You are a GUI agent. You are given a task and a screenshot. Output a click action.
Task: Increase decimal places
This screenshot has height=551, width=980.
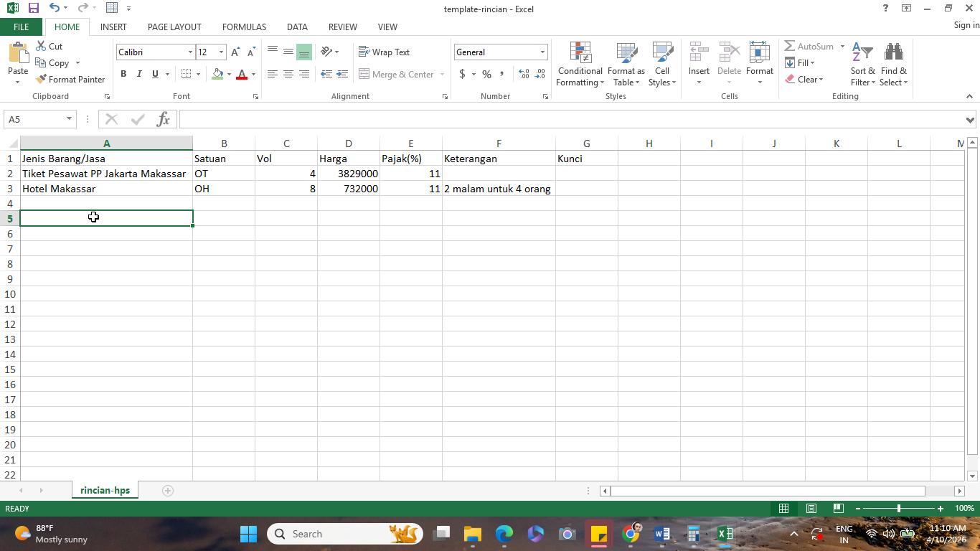[524, 74]
